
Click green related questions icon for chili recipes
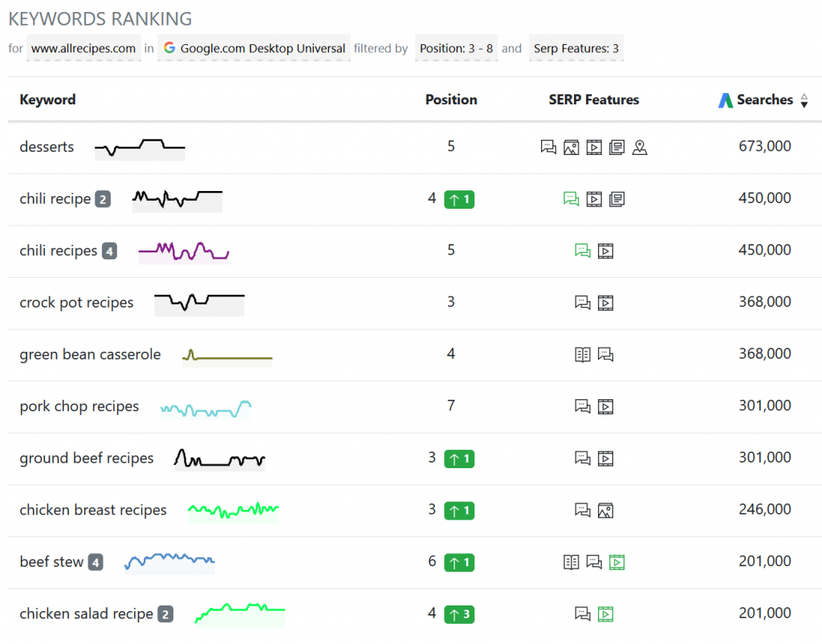pyautogui.click(x=583, y=251)
